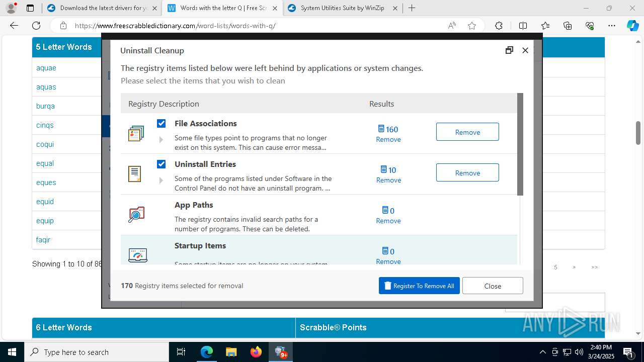Click the dialog list vertical scrollbar
The height and width of the screenshot is (362, 644).
[520, 144]
